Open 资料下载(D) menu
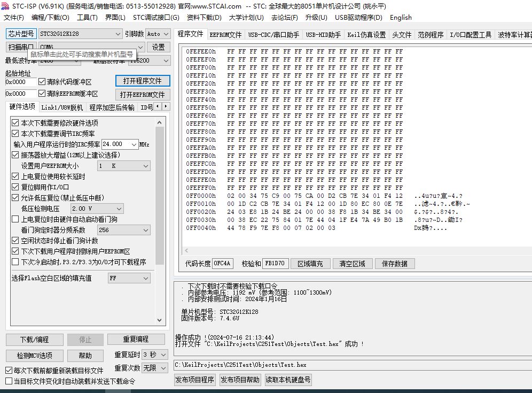 [204, 17]
